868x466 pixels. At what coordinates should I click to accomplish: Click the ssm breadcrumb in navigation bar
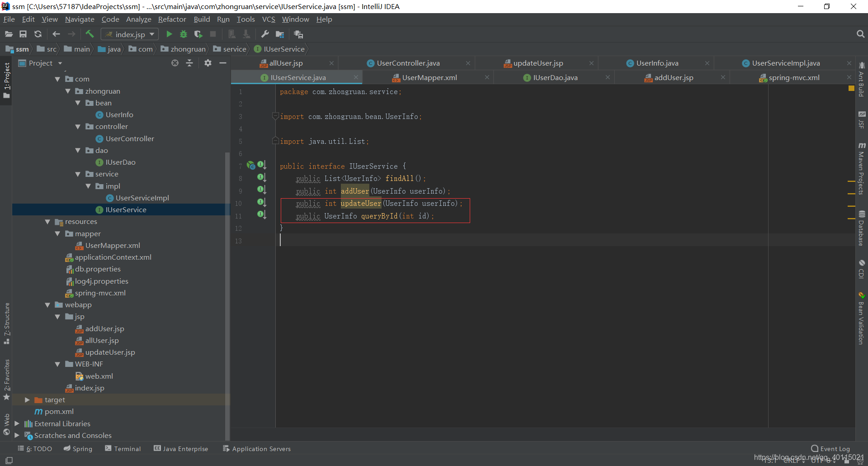tap(18, 49)
